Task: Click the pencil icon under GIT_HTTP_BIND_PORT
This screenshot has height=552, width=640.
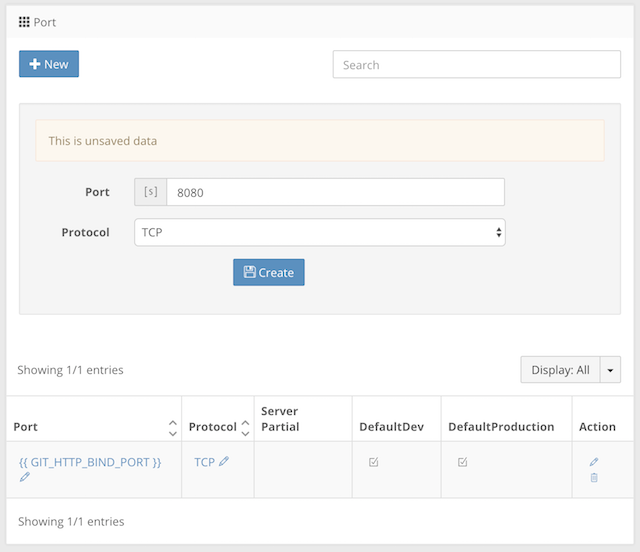Action: click(24, 476)
